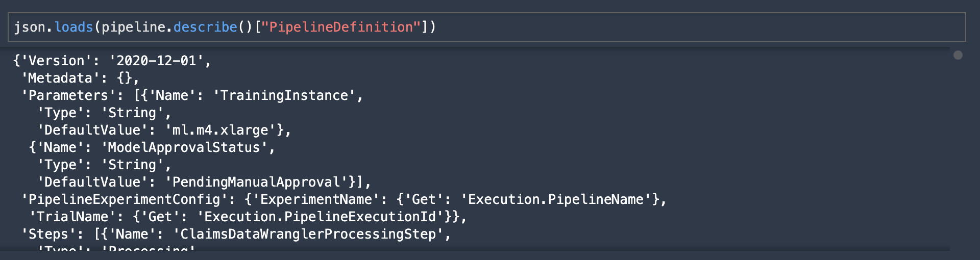The height and width of the screenshot is (260, 980).
Task: Click the "PipelineDefinition" string in the code
Action: click(x=340, y=27)
